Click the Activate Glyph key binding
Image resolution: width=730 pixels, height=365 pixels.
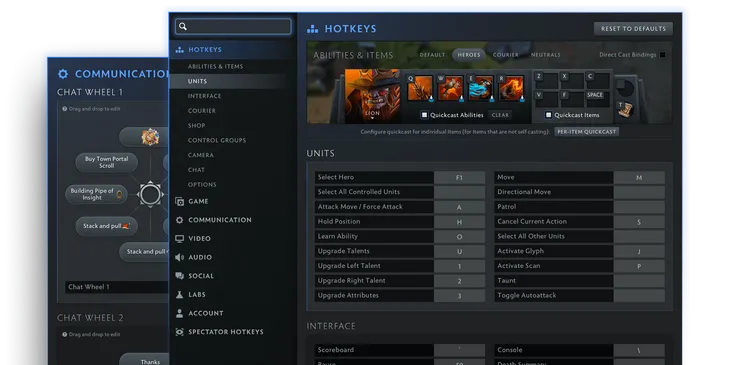[639, 251]
